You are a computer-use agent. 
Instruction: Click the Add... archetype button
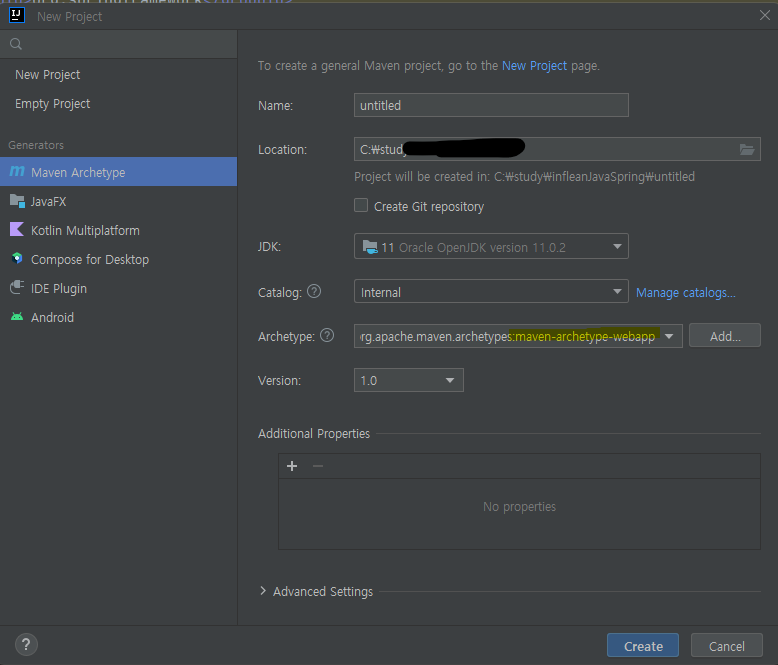pyautogui.click(x=724, y=335)
